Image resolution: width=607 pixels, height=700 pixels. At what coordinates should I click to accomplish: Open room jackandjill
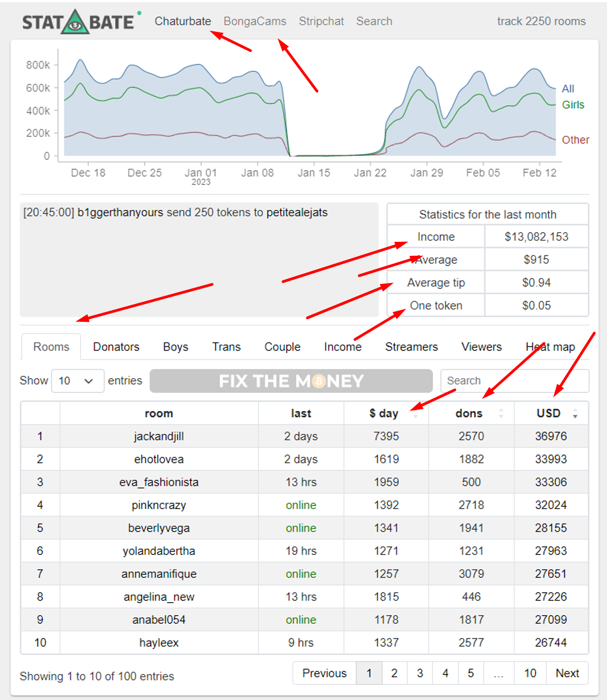click(159, 436)
